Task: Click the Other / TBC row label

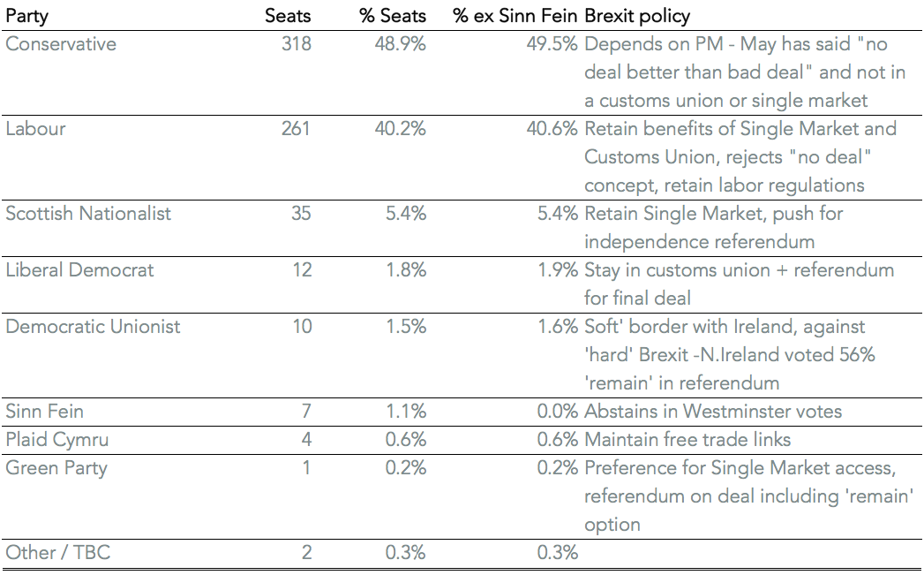Action: 58,553
